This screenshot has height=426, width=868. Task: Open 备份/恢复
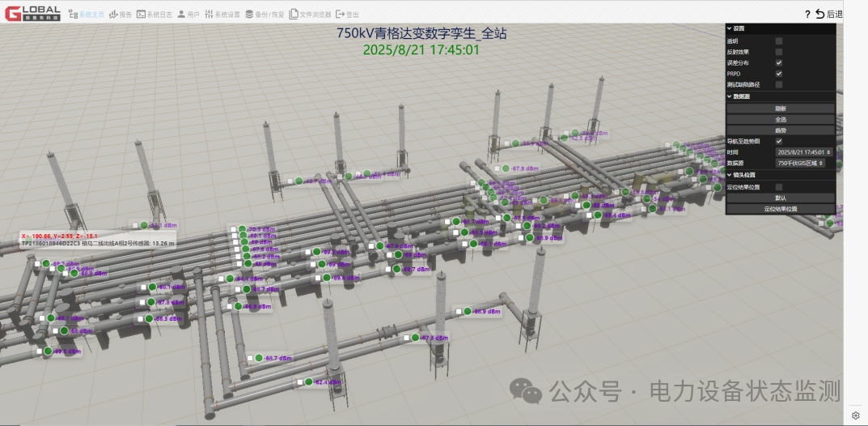pos(265,15)
